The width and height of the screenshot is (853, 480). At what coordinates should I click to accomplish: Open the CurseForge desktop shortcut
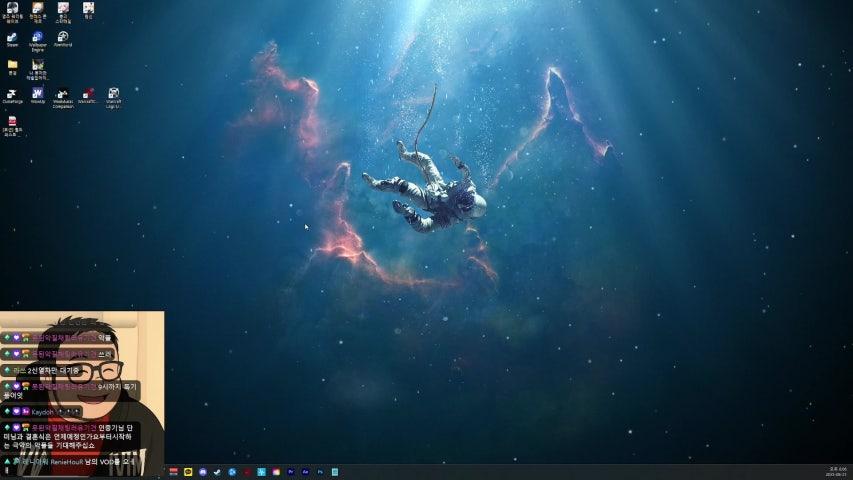click(x=12, y=96)
